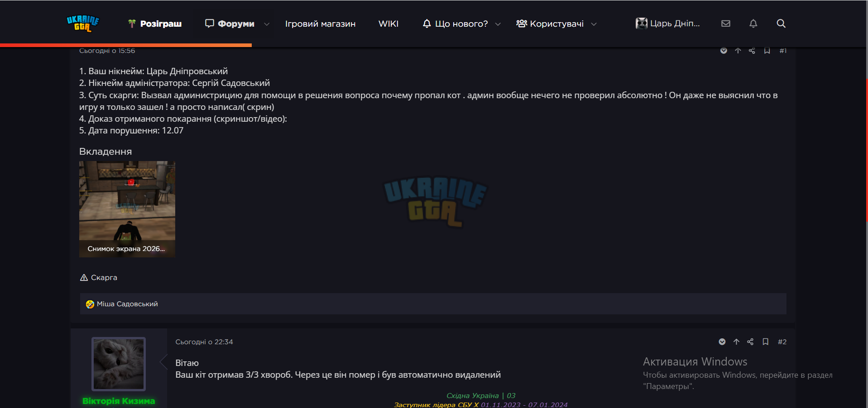
Task: Expand the Користувачі dropdown chevron
Action: pyautogui.click(x=594, y=24)
